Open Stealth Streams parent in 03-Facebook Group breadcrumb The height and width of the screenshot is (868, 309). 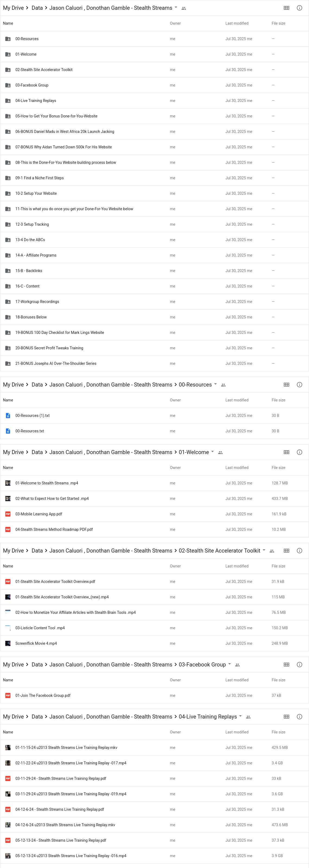111,664
